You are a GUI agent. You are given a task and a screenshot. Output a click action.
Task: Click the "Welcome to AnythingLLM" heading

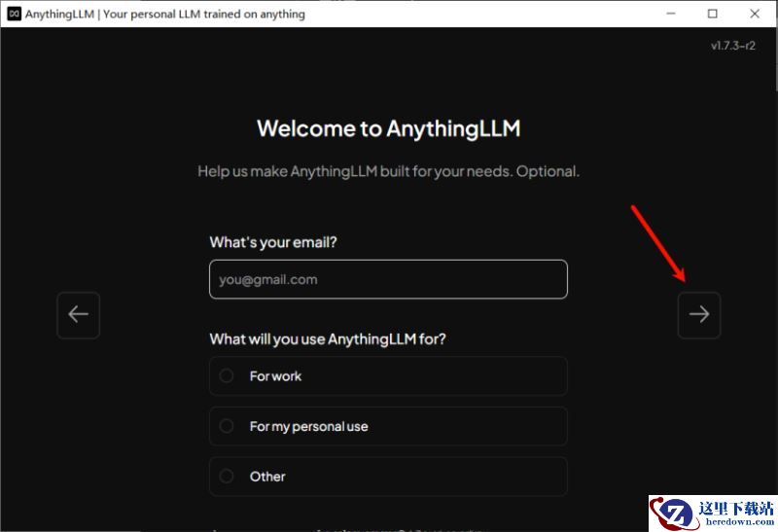click(388, 128)
